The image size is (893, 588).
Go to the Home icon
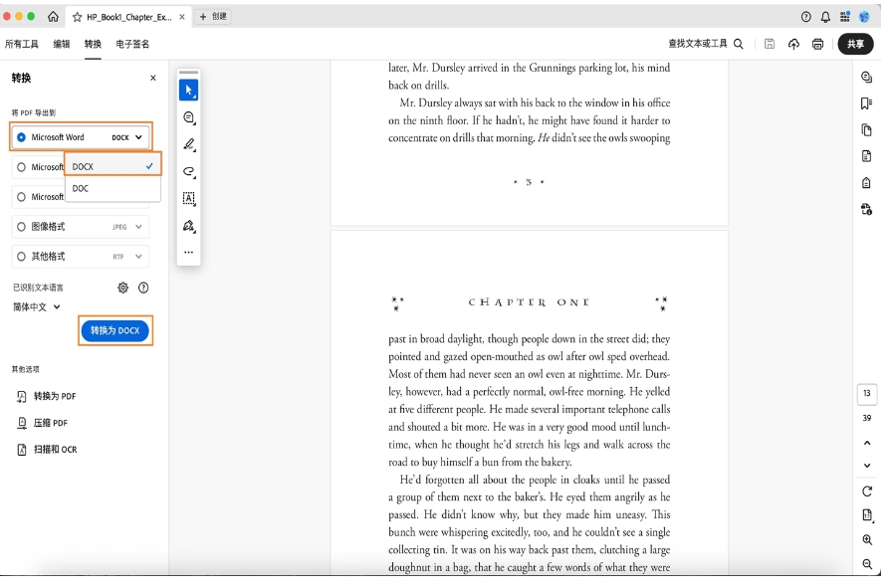53,17
